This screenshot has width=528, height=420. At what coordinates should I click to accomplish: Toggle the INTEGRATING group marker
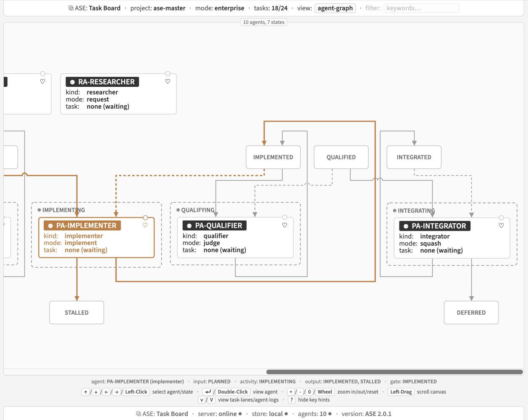[x=394, y=211]
